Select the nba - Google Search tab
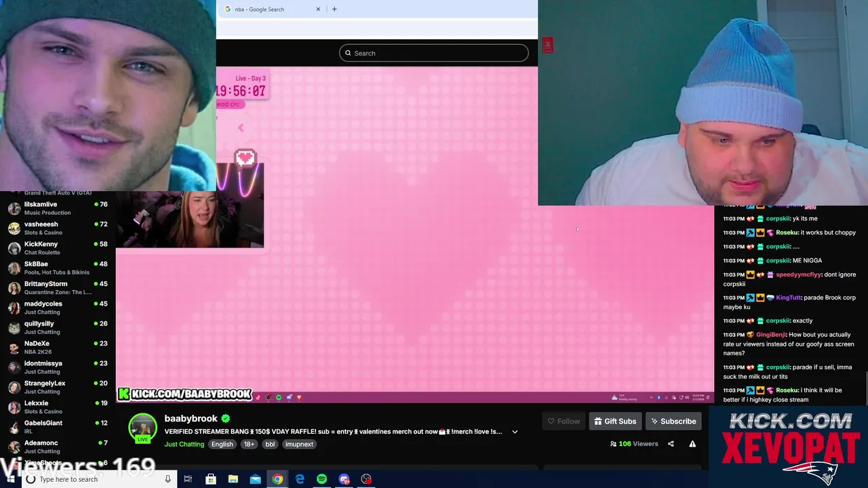 click(271, 9)
